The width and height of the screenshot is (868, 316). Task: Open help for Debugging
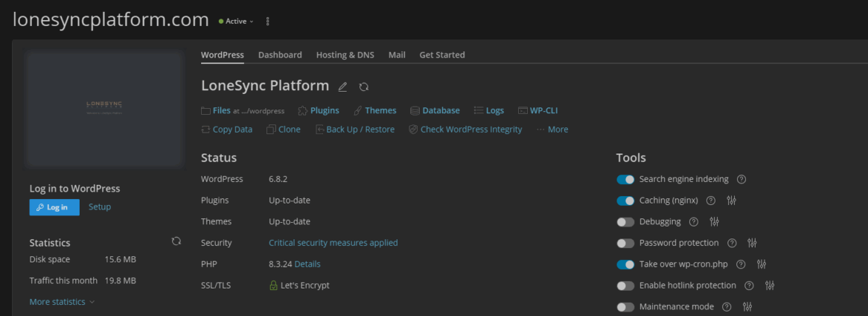694,222
